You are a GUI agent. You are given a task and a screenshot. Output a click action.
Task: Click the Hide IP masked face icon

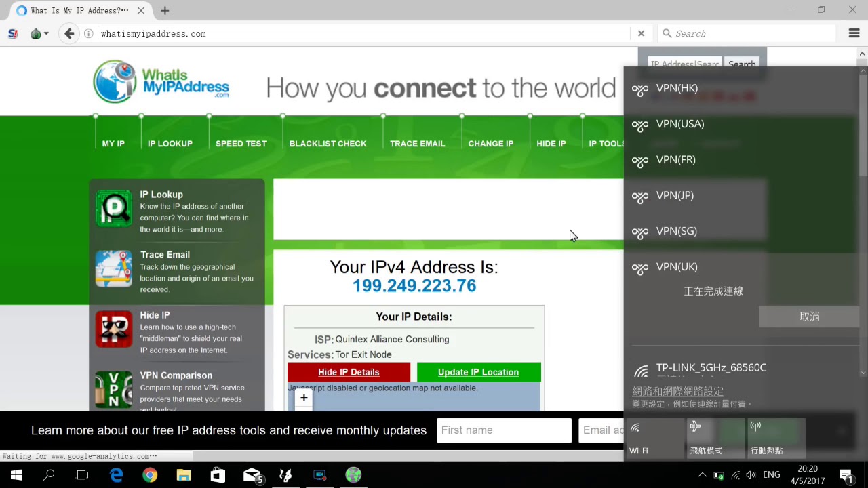click(114, 329)
